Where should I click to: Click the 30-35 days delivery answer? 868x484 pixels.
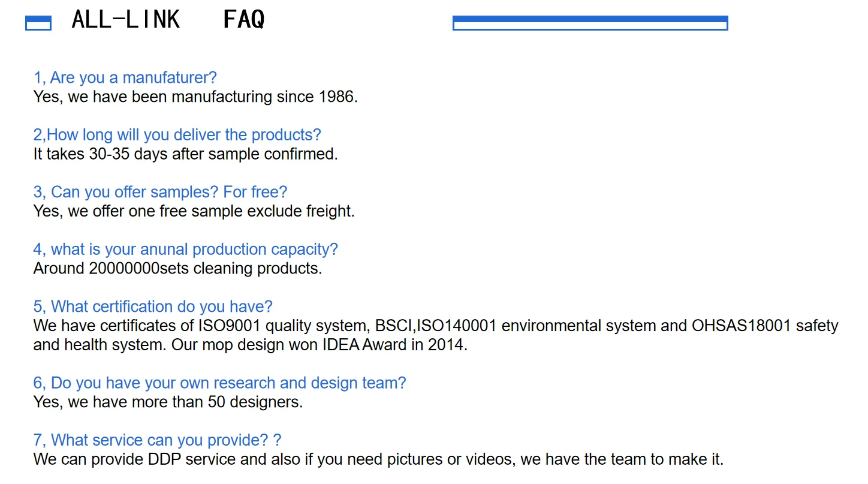pyautogui.click(x=185, y=154)
